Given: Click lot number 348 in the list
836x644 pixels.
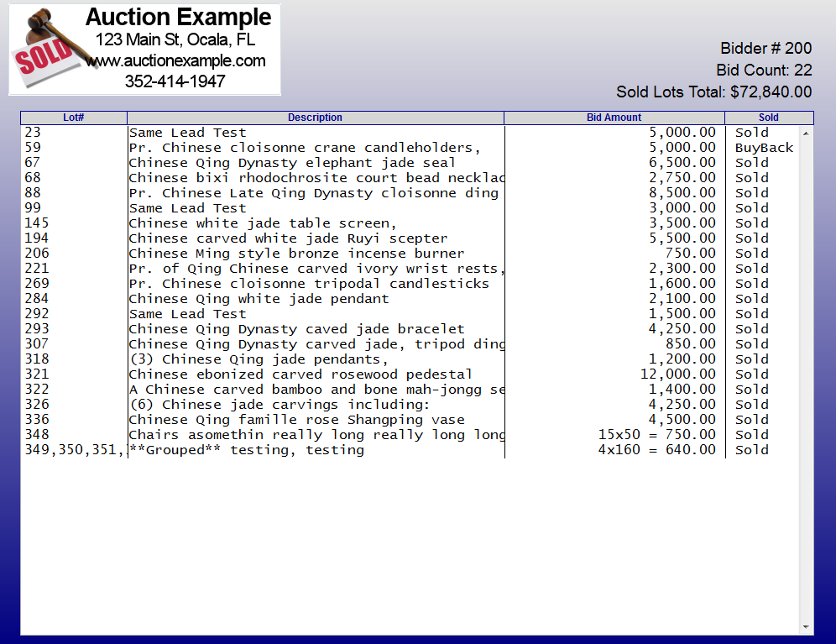Looking at the screenshot, I should click(37, 435).
